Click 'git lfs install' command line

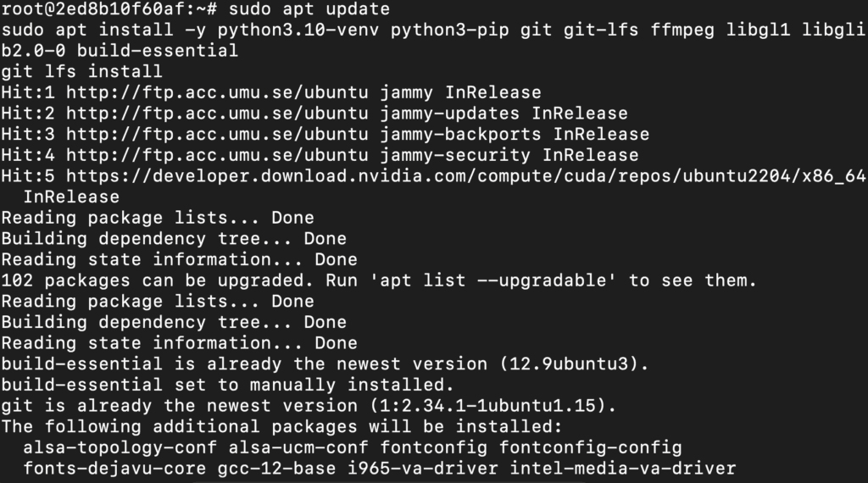(81, 72)
